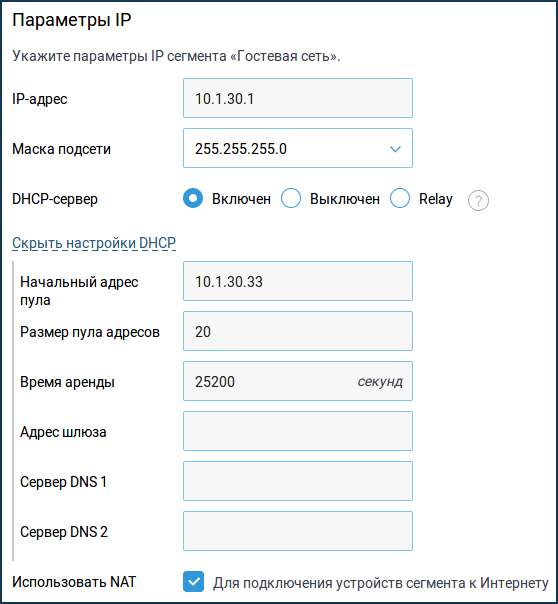Click the 255.255.255.0 subnet mask combo box
558x604 pixels.
coord(298,148)
